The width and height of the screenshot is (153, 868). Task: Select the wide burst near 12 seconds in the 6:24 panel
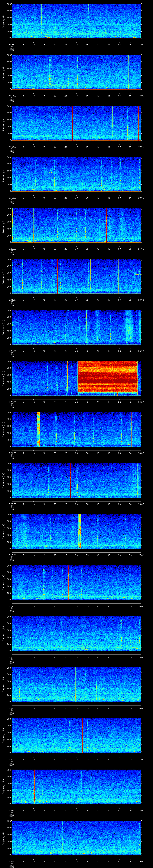point(38,429)
